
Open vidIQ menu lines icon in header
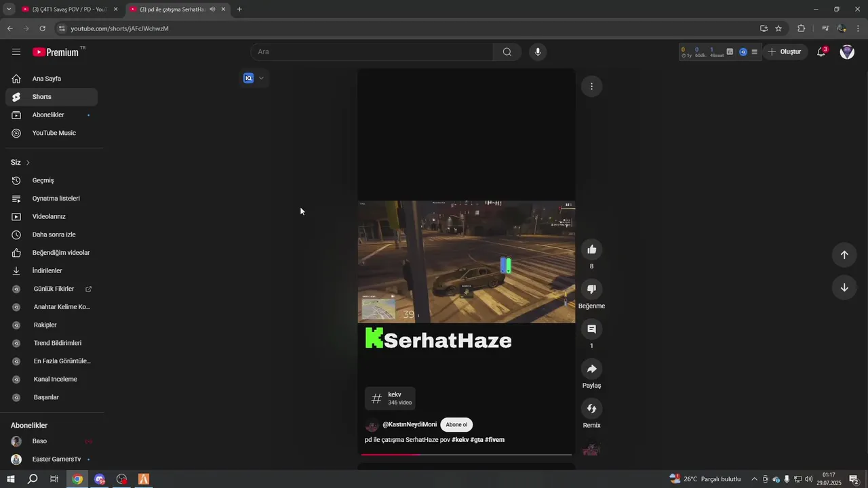coord(754,52)
